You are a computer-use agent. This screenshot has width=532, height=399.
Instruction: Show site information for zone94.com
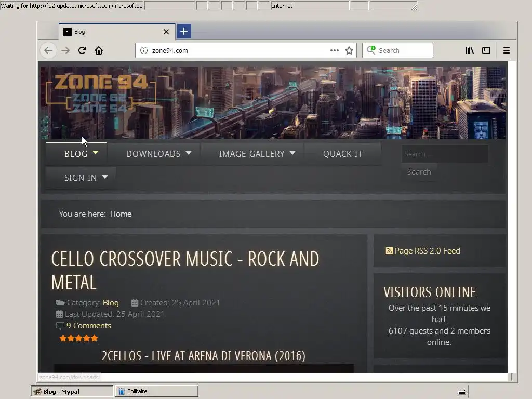(x=144, y=50)
